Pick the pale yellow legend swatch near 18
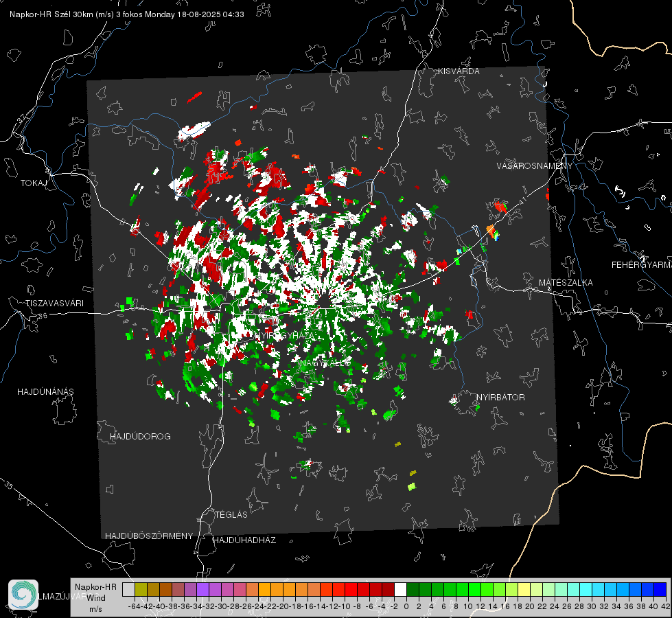 (x=524, y=589)
